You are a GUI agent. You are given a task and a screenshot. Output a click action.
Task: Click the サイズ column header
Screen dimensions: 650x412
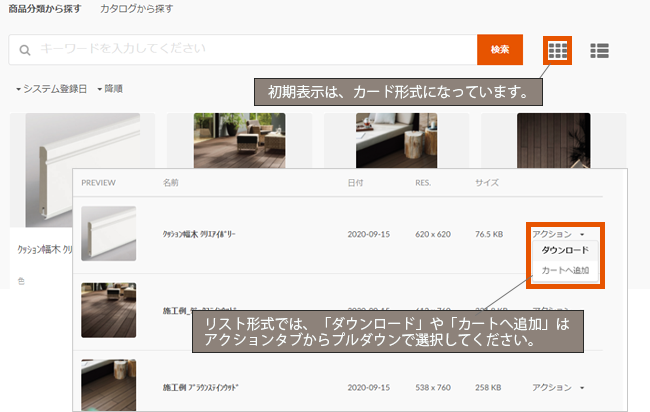coord(486,184)
